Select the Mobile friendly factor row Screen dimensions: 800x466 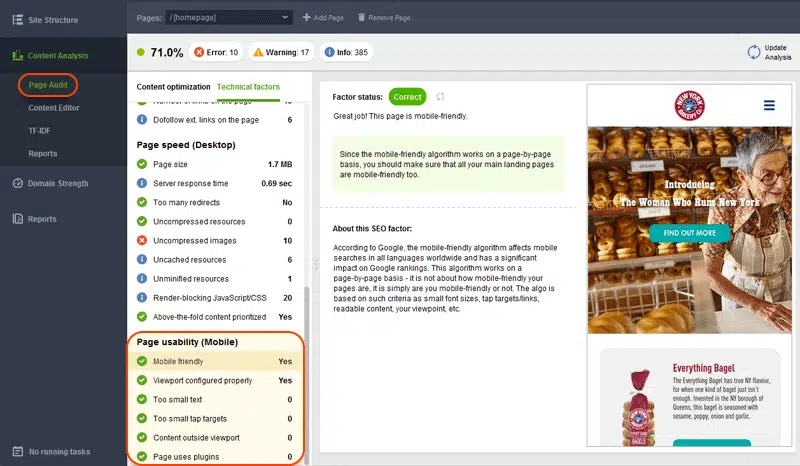pos(215,362)
